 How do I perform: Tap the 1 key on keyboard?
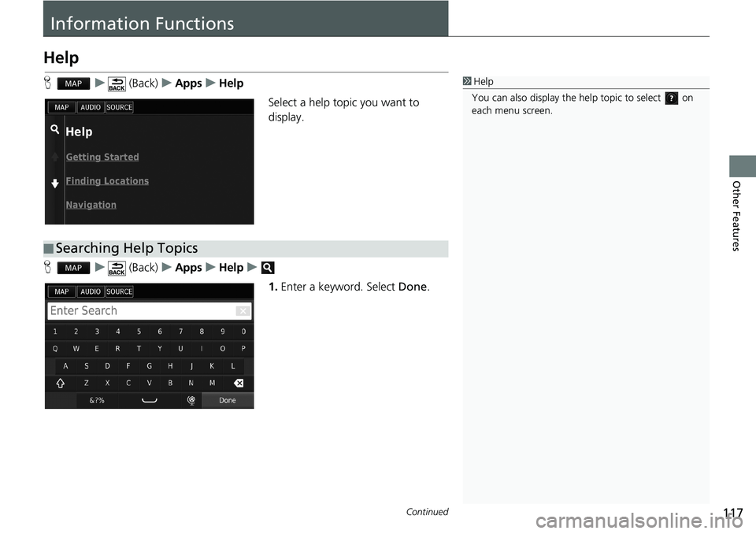55,332
